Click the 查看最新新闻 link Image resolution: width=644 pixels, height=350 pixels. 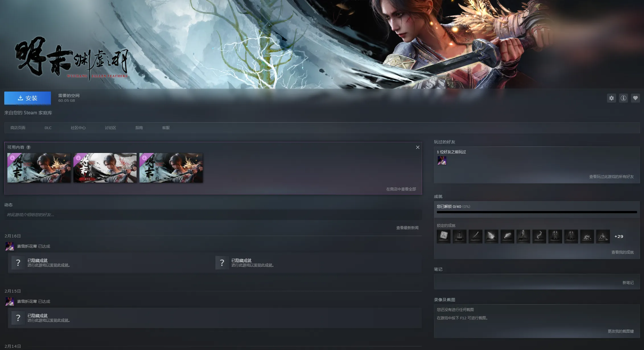pyautogui.click(x=407, y=228)
